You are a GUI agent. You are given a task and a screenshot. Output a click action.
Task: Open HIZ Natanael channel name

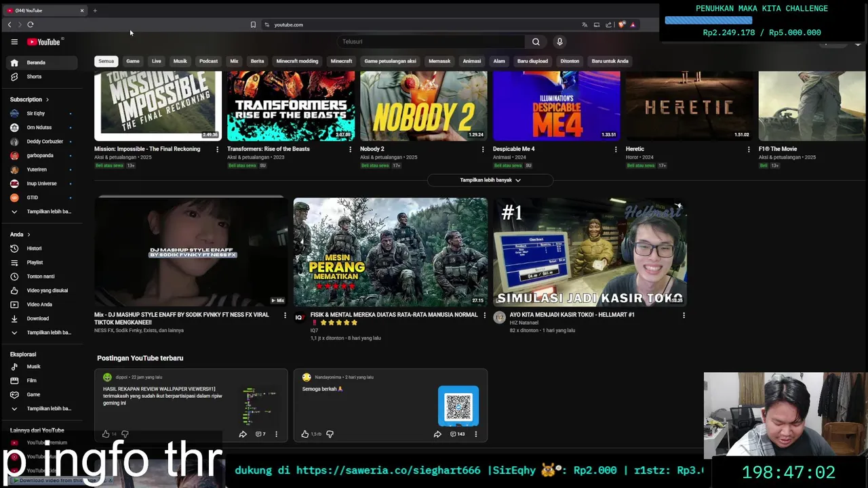click(524, 323)
